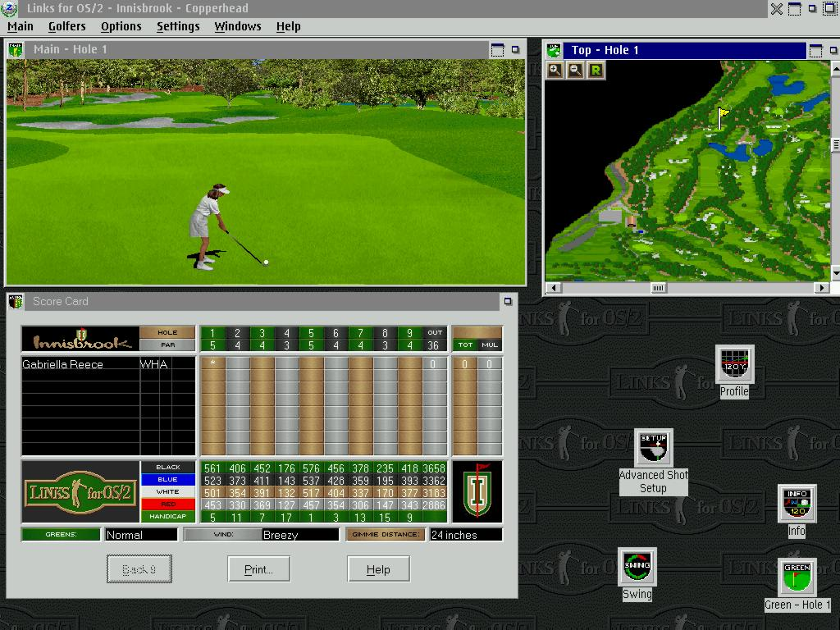Click the OUT column header
Viewport: 840px width, 630px height.
(435, 333)
